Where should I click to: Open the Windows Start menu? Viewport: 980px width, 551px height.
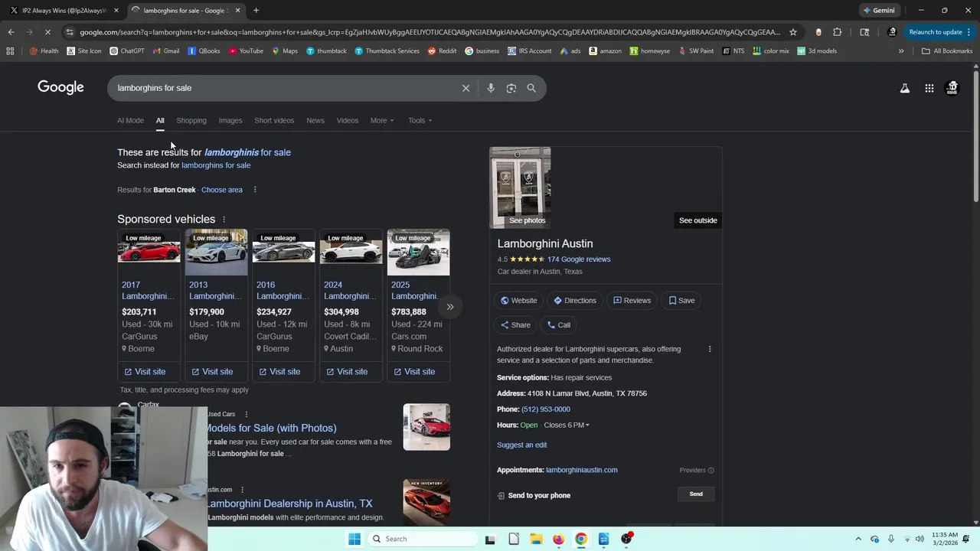click(354, 539)
